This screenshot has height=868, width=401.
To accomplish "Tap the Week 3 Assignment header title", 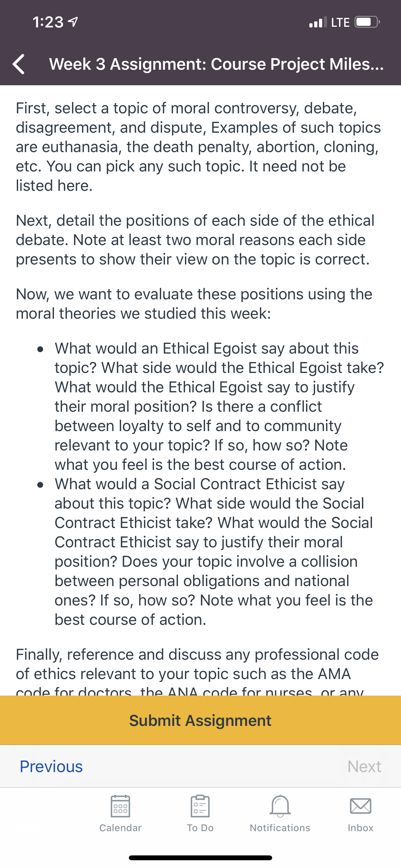I will pyautogui.click(x=216, y=64).
